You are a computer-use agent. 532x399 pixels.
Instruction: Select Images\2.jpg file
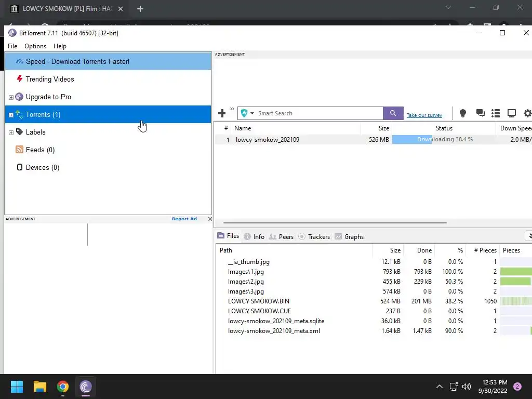pos(374,281)
